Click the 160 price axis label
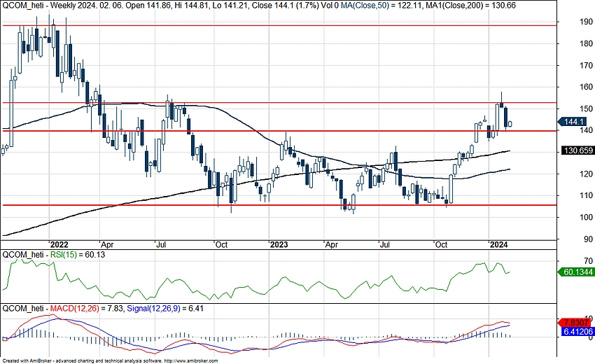The image size is (595, 364). [x=585, y=87]
